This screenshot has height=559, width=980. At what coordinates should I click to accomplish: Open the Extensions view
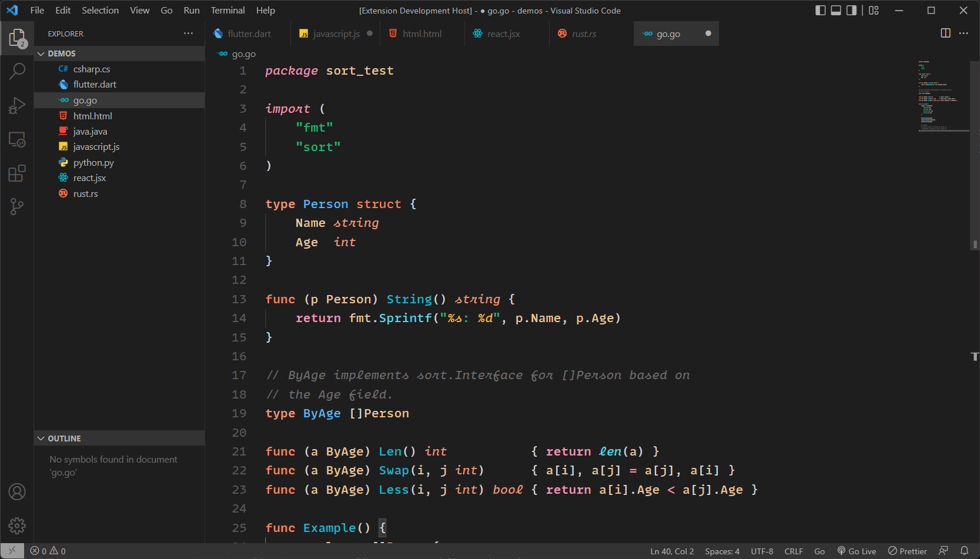(x=17, y=173)
